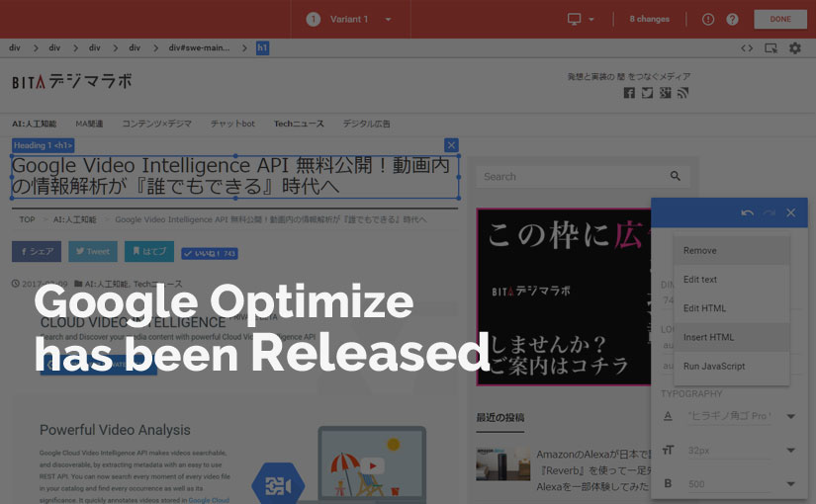
Task: Click the bold B weight icon
Action: point(668,483)
